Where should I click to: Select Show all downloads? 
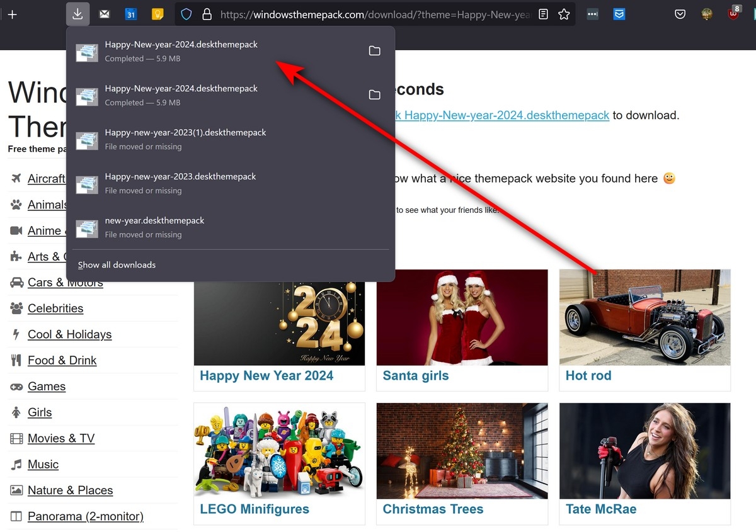point(117,265)
